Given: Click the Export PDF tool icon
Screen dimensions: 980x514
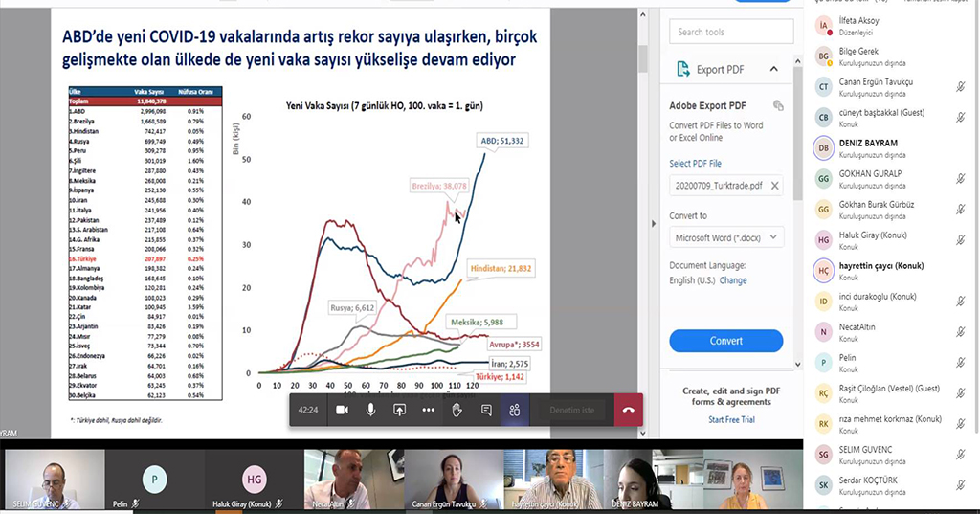Looking at the screenshot, I should (683, 69).
